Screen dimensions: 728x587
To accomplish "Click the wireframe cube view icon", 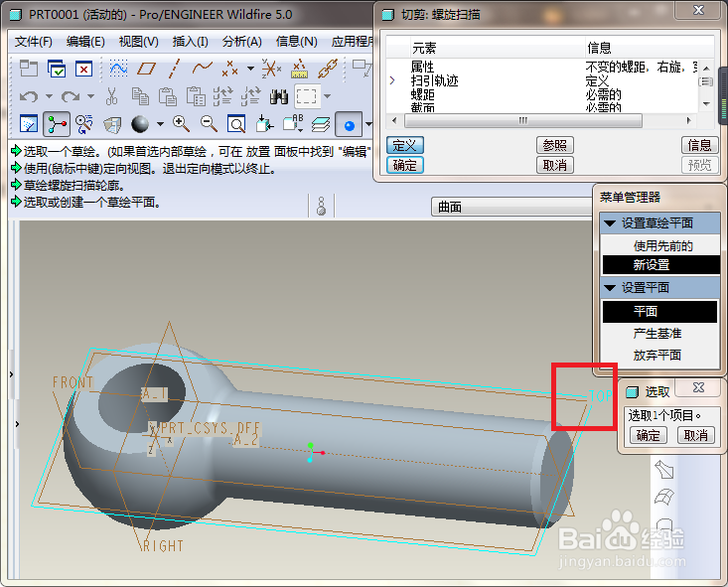I will tap(112, 124).
